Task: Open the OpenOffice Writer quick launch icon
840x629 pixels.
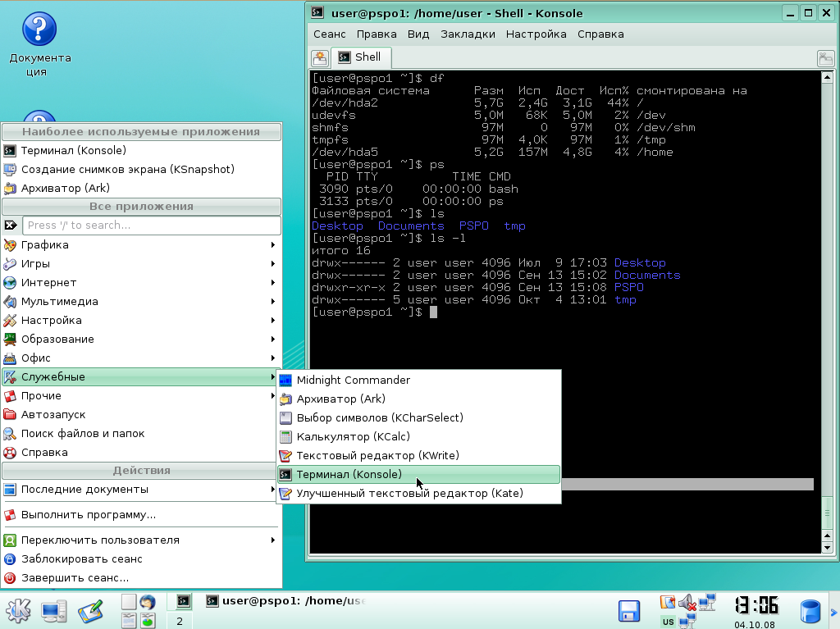Action: point(127,620)
